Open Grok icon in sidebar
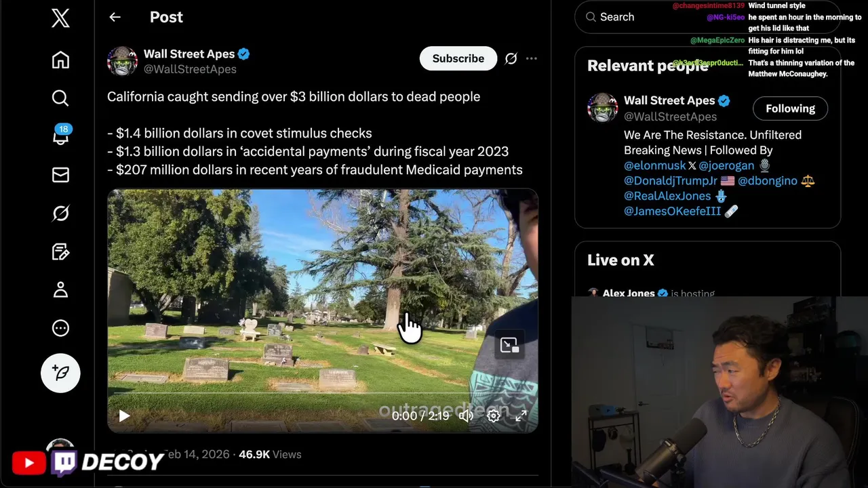Screen dimensions: 868x488 (x=60, y=213)
